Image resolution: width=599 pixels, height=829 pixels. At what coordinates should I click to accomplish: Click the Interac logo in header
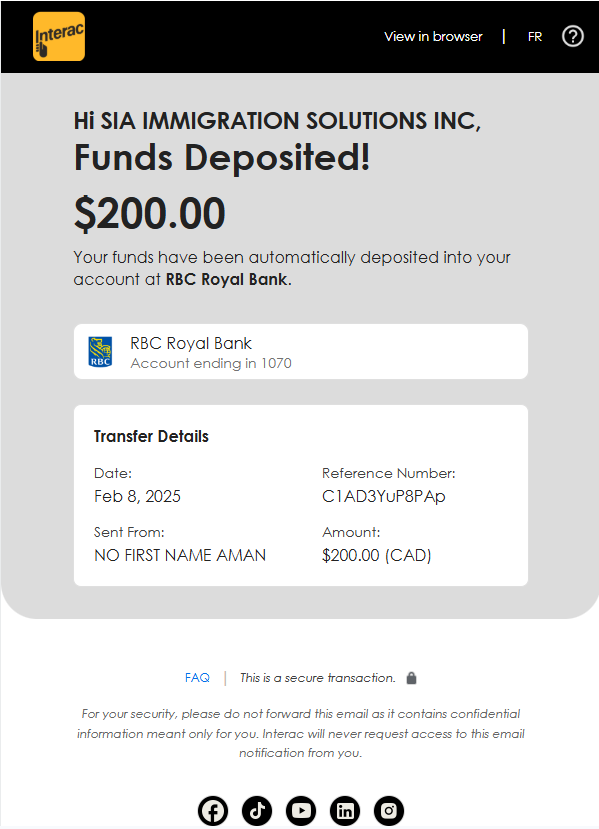pos(59,36)
